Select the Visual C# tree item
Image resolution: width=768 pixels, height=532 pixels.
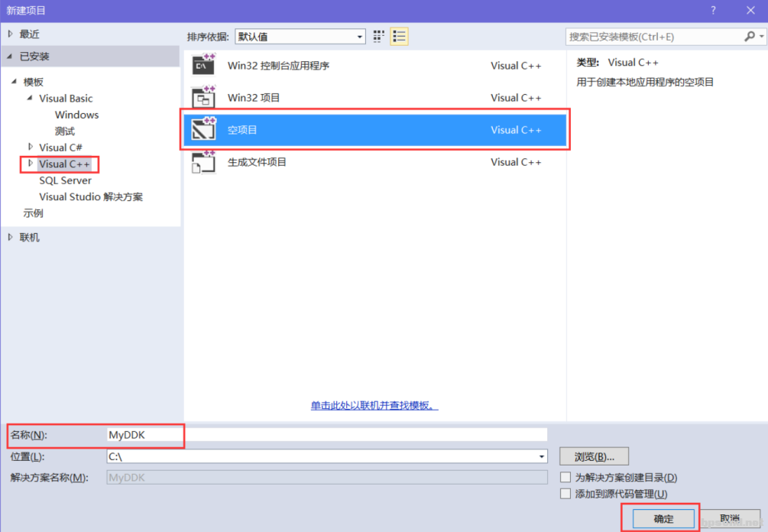click(60, 148)
